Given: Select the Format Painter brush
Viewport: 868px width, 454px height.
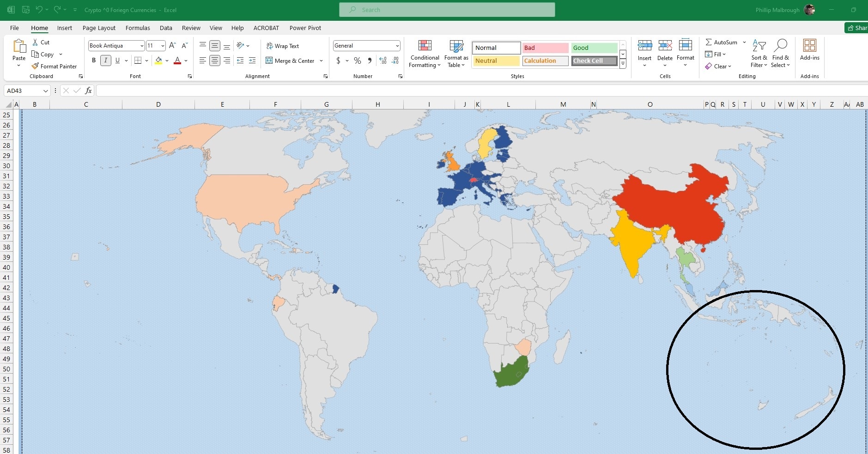Looking at the screenshot, I should (x=35, y=66).
